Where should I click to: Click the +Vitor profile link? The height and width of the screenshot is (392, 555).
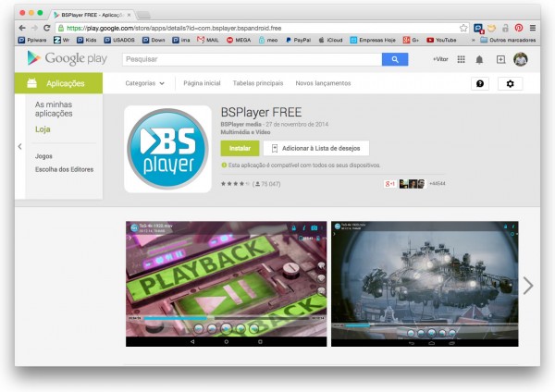[x=440, y=59]
